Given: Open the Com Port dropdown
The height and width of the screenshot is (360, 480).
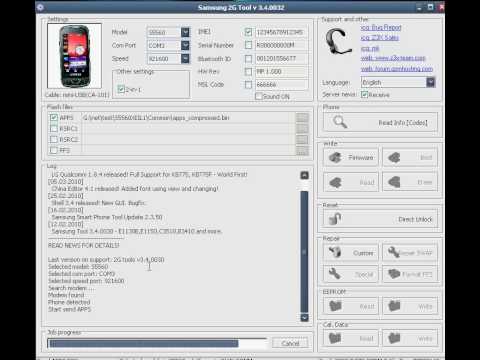Looking at the screenshot, I should pos(185,45).
